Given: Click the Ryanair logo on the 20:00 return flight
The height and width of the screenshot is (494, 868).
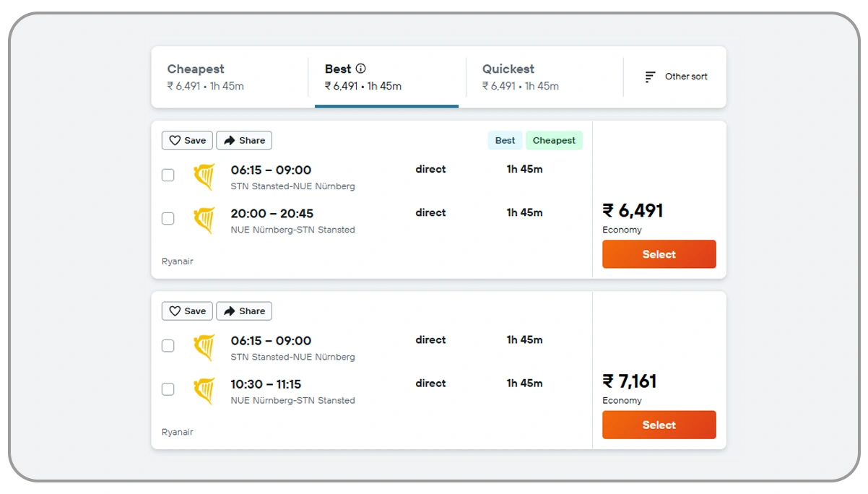Looking at the screenshot, I should click(x=204, y=218).
